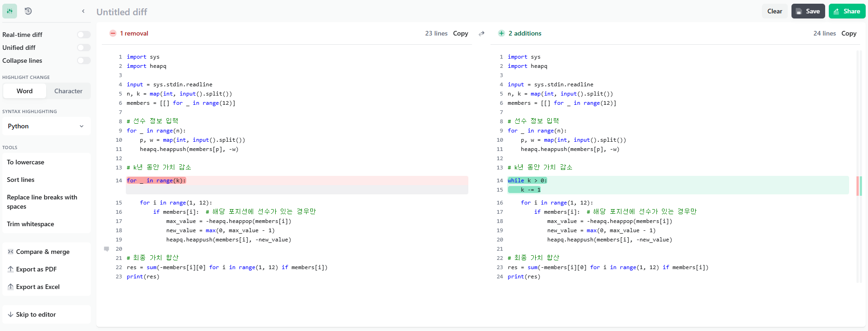The image size is (868, 331).
Task: Open the diff history clock icon
Action: tap(28, 11)
